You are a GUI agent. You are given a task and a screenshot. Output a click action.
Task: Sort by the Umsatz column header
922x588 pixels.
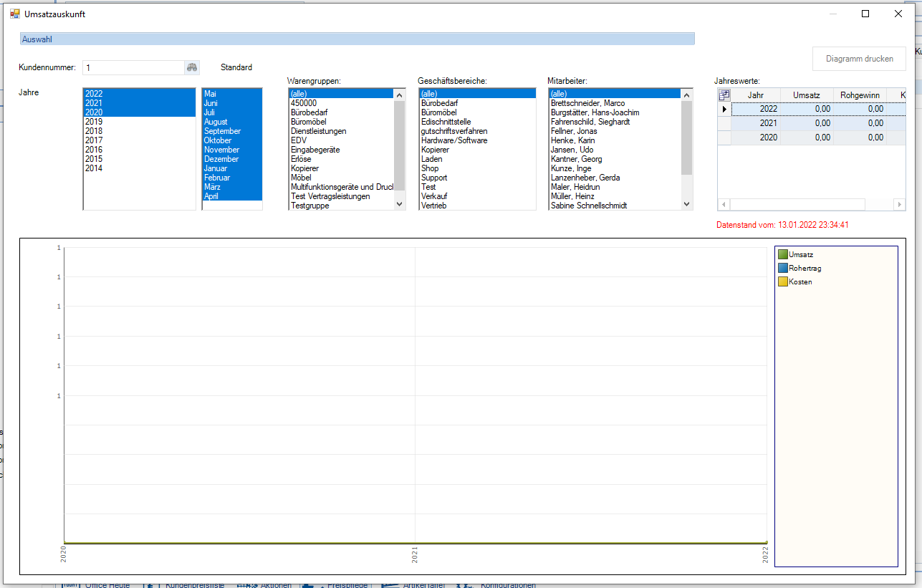click(x=806, y=95)
